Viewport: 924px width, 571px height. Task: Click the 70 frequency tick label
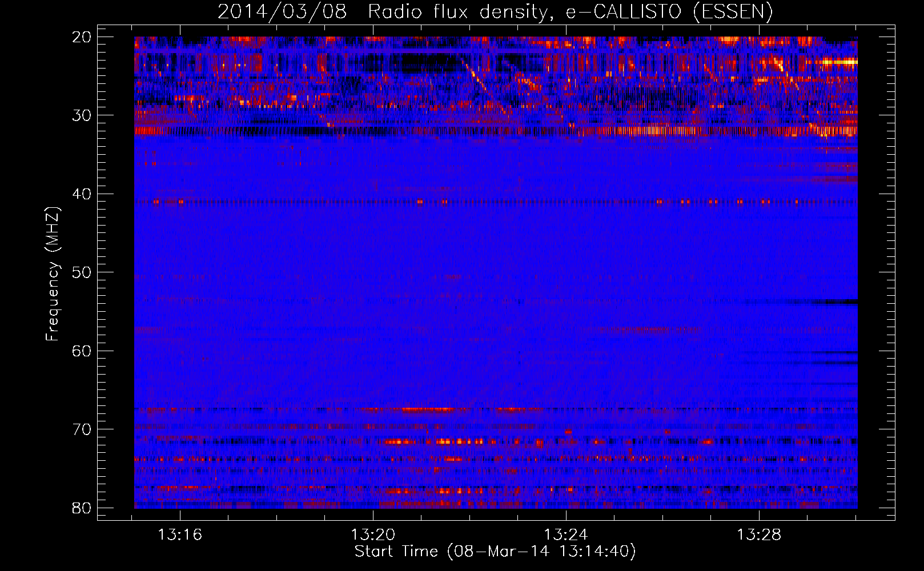coord(82,429)
